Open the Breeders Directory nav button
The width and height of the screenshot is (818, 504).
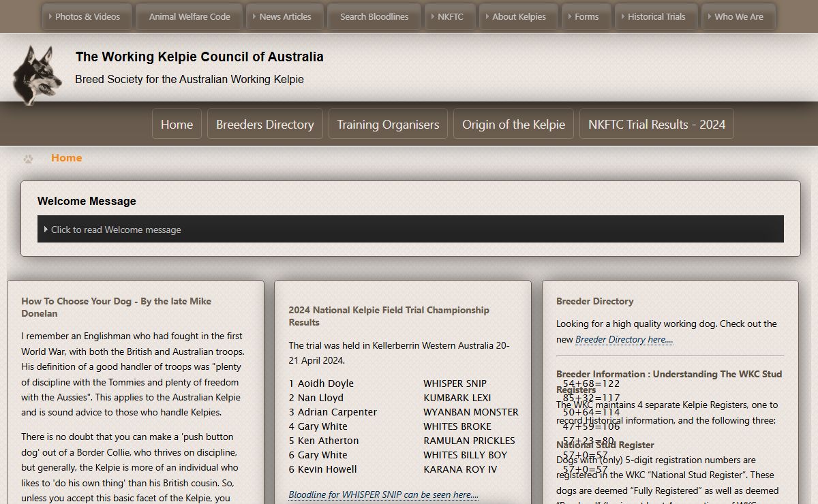(x=265, y=124)
